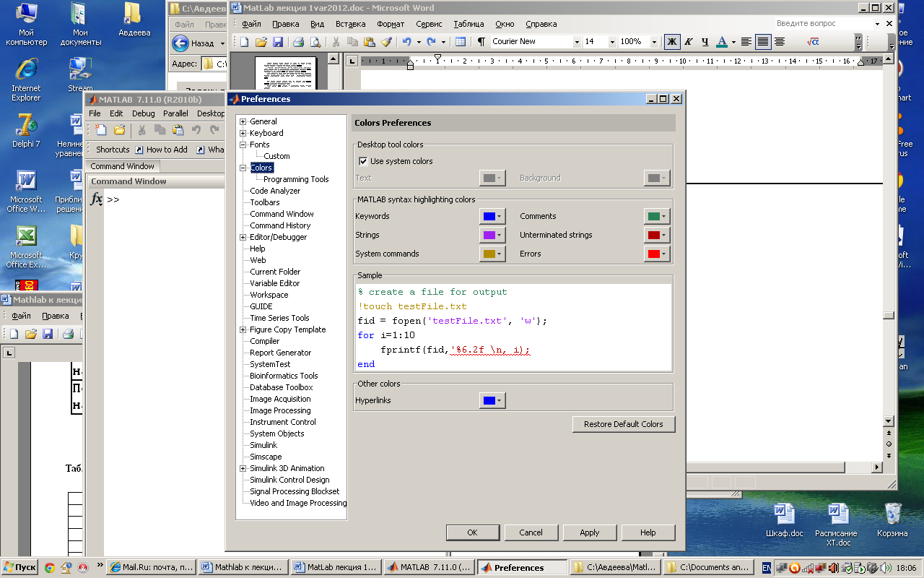Click Paste icon in MATLAB toolbar
Screen dimensions: 924x578
tap(178, 130)
